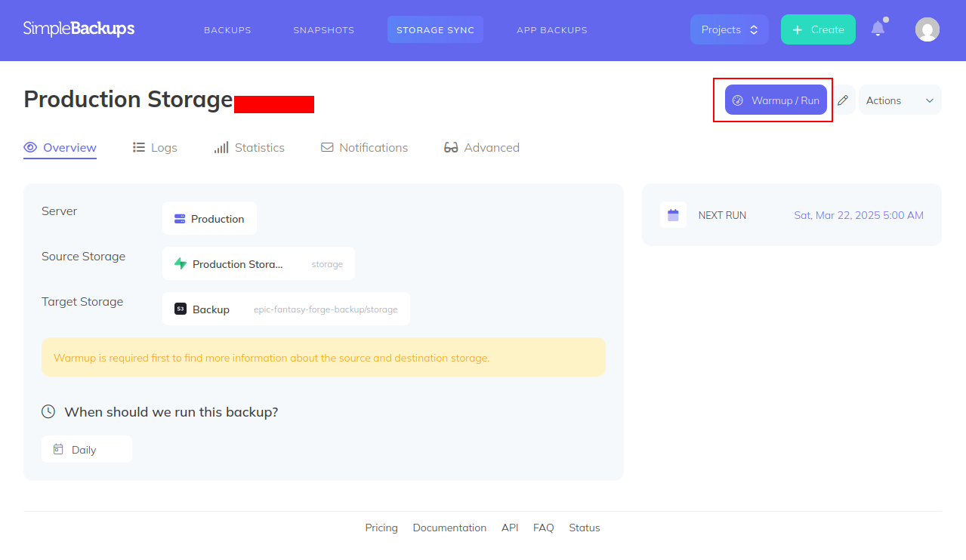Click the Production server icon
The height and width of the screenshot is (560, 966).
point(180,219)
